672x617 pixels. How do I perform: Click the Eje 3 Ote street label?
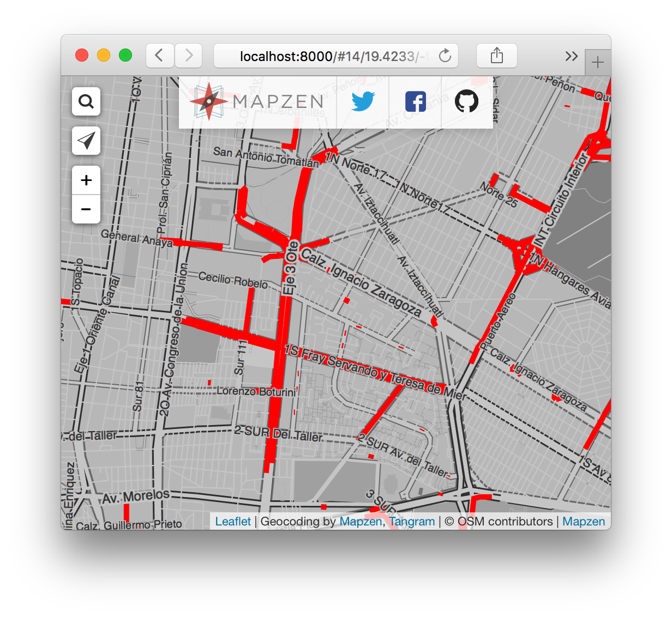coord(291,268)
